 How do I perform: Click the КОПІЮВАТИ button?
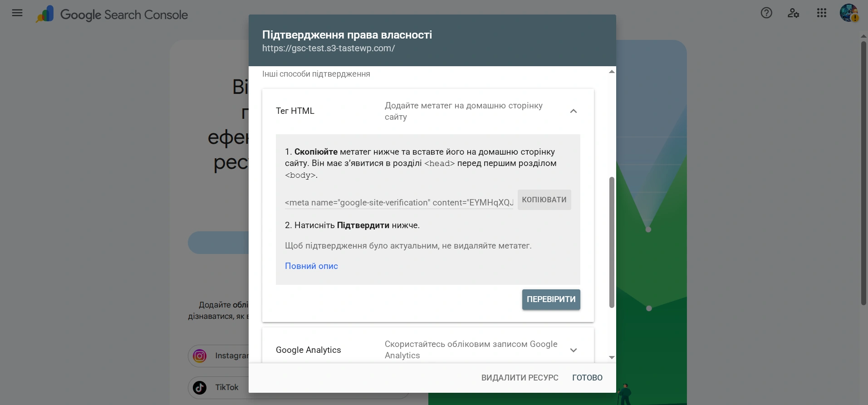(x=544, y=200)
